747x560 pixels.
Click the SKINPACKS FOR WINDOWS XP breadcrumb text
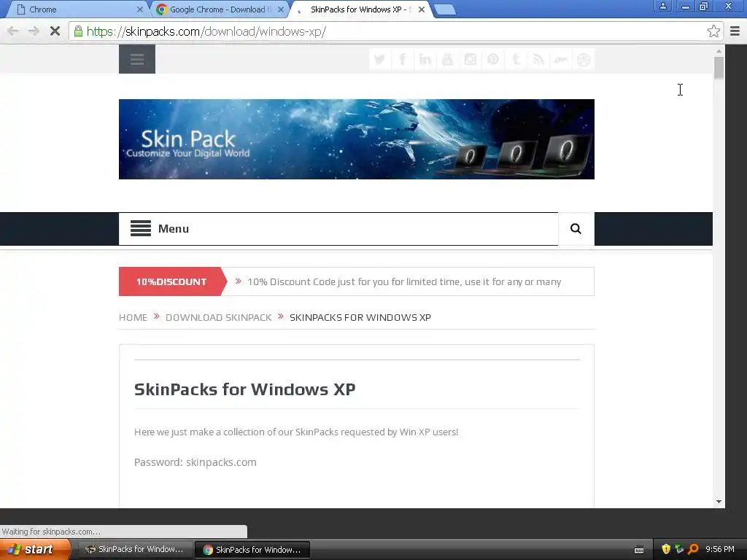[x=360, y=318]
